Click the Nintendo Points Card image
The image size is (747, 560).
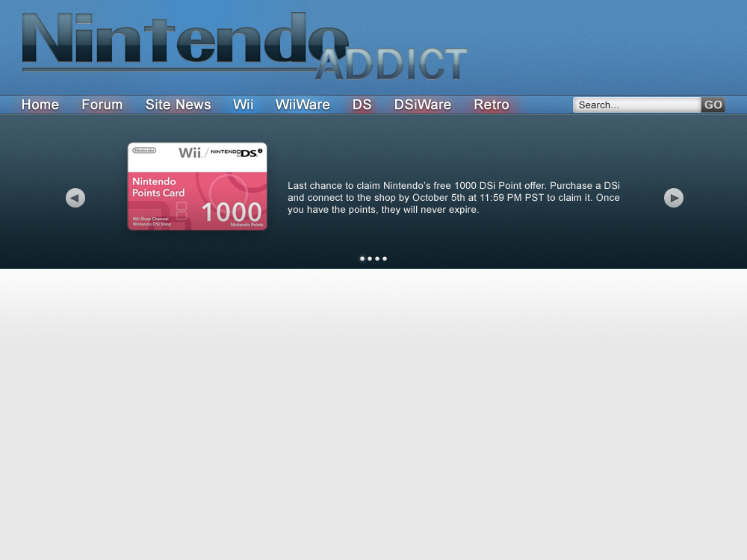pyautogui.click(x=197, y=186)
